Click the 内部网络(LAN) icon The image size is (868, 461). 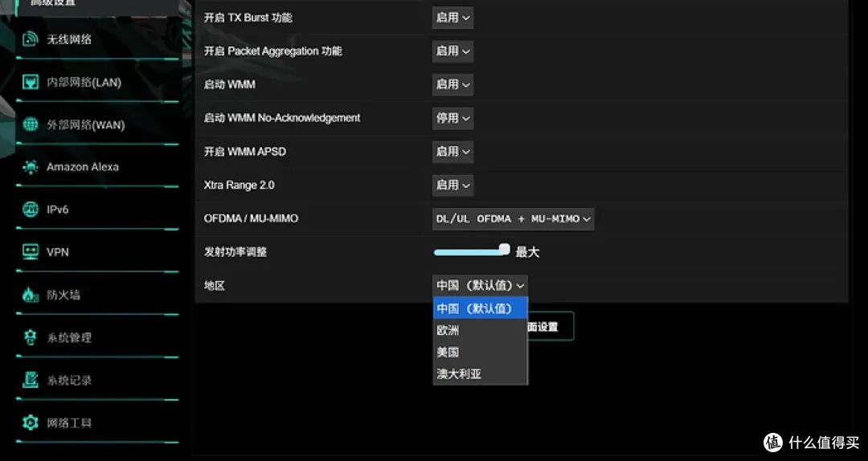point(31,82)
